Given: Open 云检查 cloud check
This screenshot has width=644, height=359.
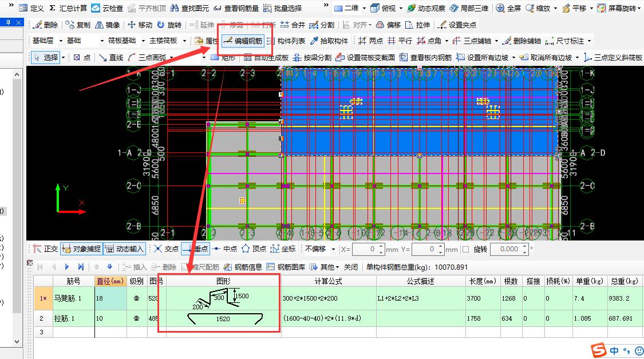Looking at the screenshot, I should pyautogui.click(x=107, y=8).
